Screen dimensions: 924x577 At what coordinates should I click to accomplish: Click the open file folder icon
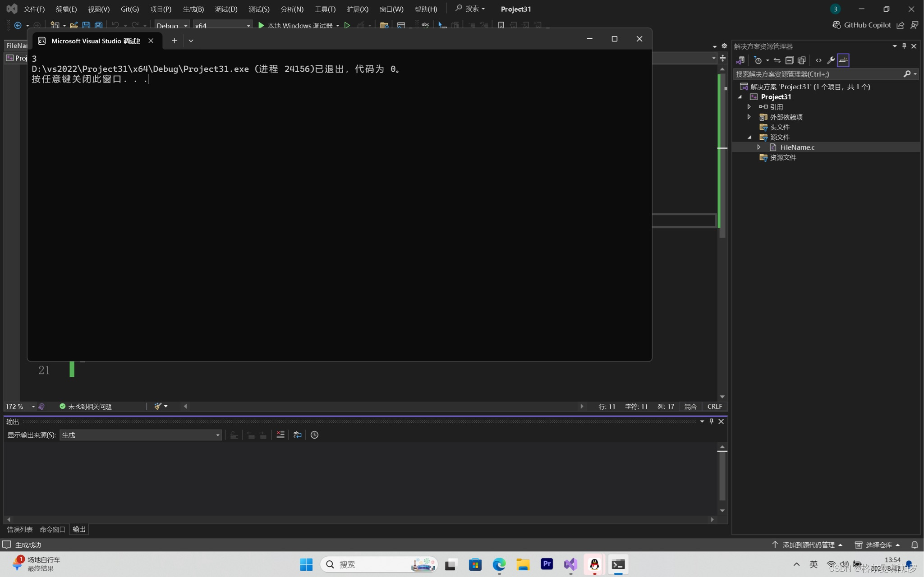pyautogui.click(x=74, y=25)
